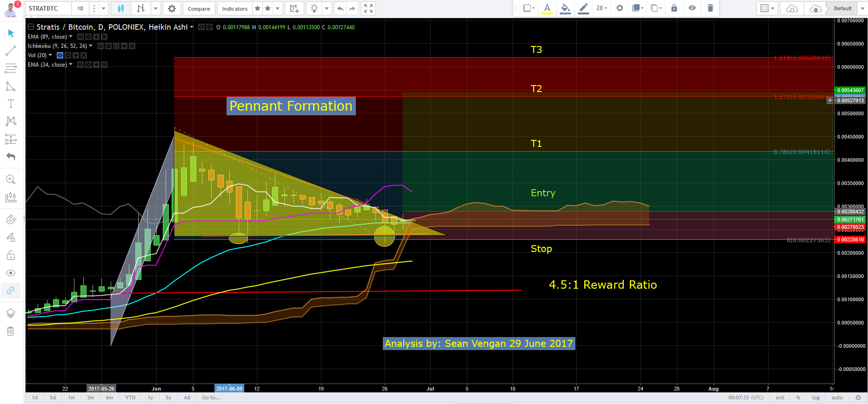868x404 pixels.
Task: Open the ideas lightbulb icon
Action: 314,8
